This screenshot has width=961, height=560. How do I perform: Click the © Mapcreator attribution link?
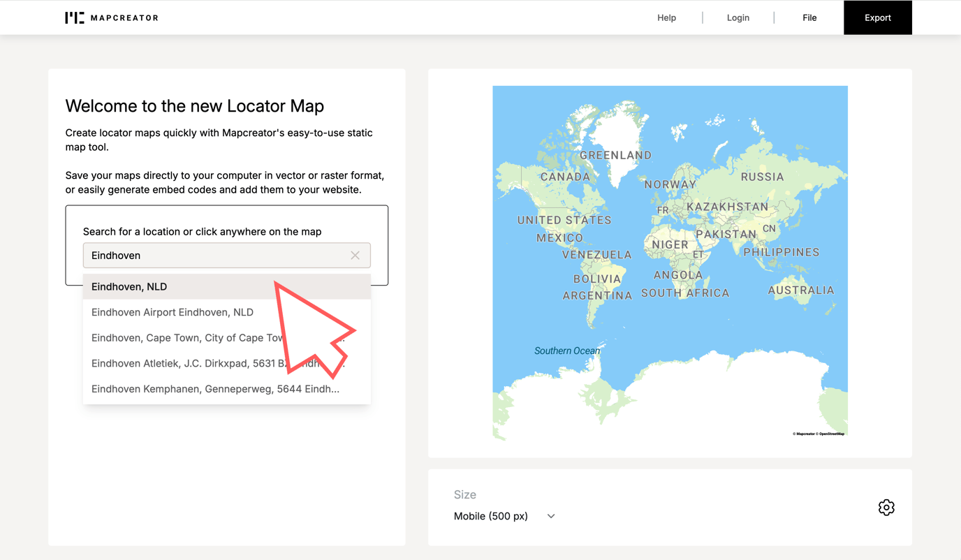[805, 434]
